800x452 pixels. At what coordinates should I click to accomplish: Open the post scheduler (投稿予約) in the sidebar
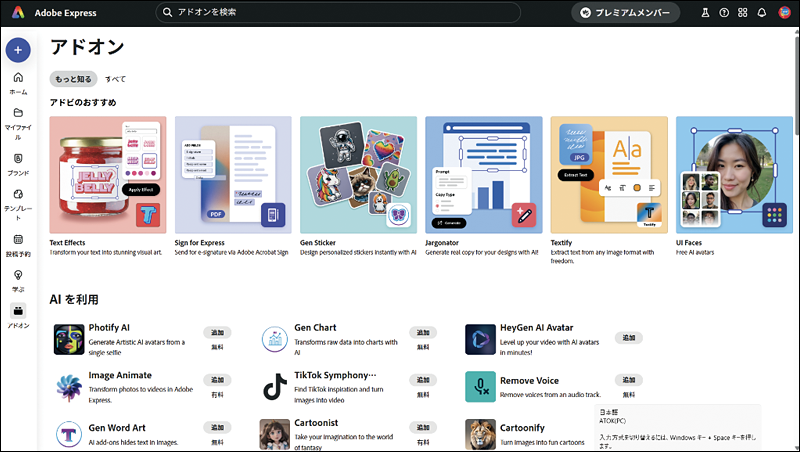click(18, 245)
